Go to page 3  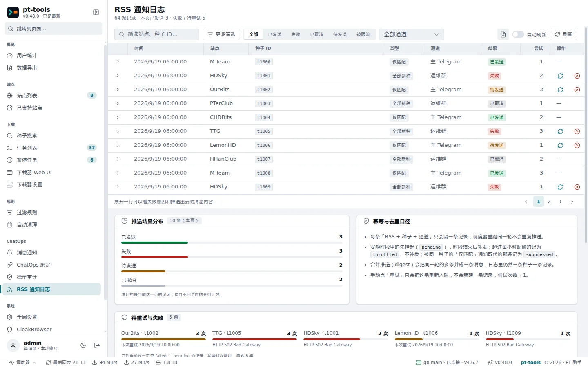pos(560,202)
